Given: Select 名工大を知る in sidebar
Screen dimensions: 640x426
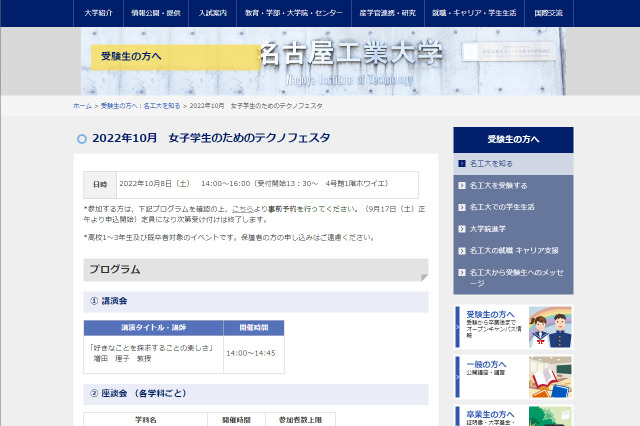Looking at the screenshot, I should 513,164.
